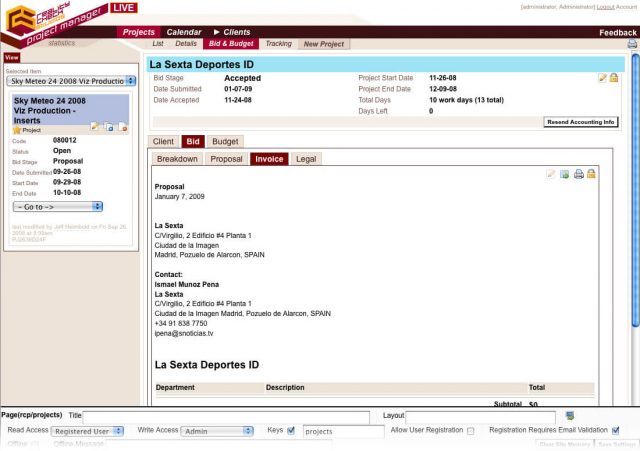Click the View panel header
The width and height of the screenshot is (640, 451).
(x=12, y=58)
